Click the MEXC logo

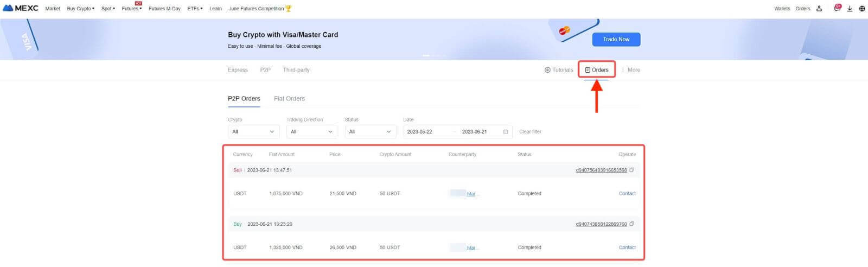(21, 8)
